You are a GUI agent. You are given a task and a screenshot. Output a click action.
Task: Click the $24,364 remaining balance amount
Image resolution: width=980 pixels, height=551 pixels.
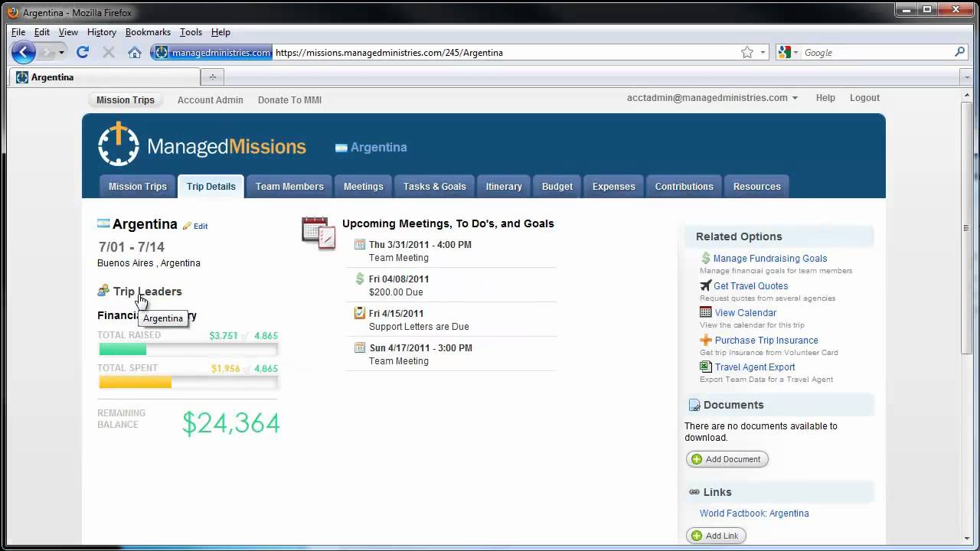(x=230, y=423)
